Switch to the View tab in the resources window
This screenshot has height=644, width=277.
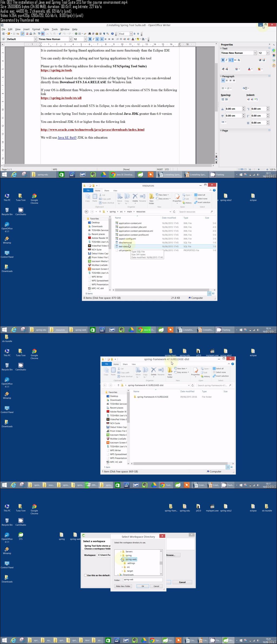click(115, 190)
